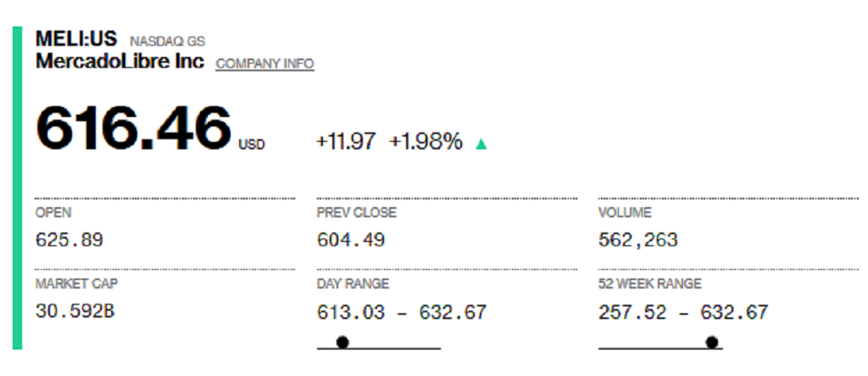Click the 616.46 current price
The width and height of the screenshot is (868, 376).
pyautogui.click(x=133, y=127)
